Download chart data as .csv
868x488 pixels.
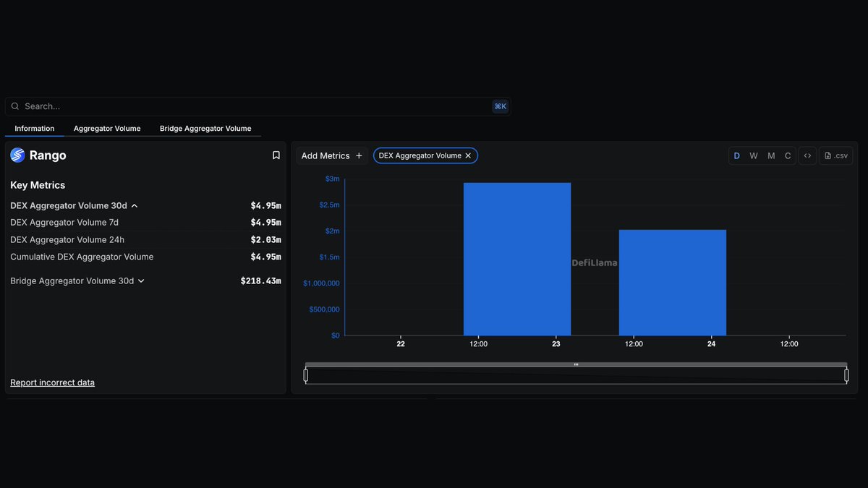[836, 155]
